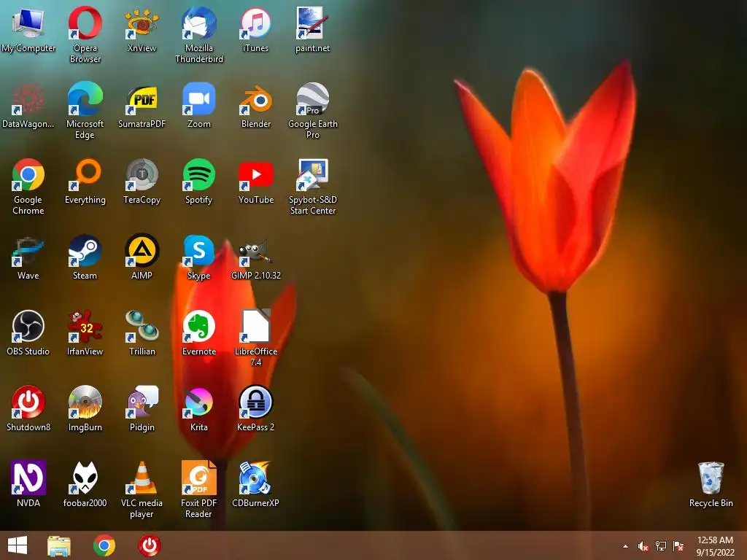
Task: Open the Windows Start button
Action: click(18, 545)
